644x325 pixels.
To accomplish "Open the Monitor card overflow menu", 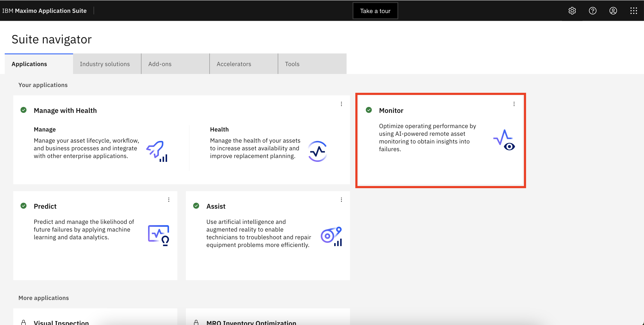I will point(514,104).
